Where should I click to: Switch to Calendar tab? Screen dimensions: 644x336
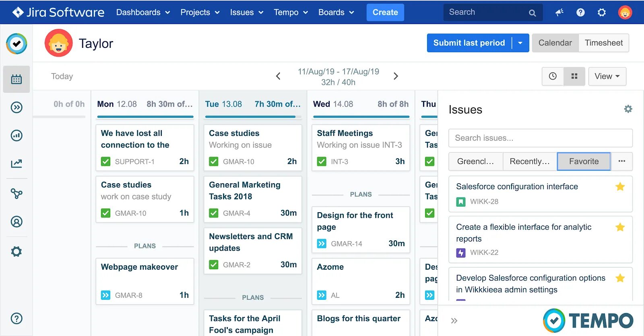[555, 43]
